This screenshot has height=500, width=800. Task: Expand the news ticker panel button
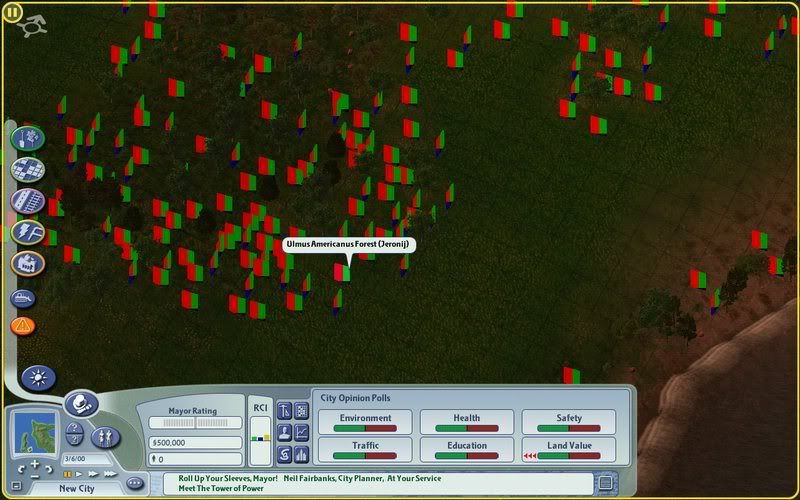click(x=606, y=483)
